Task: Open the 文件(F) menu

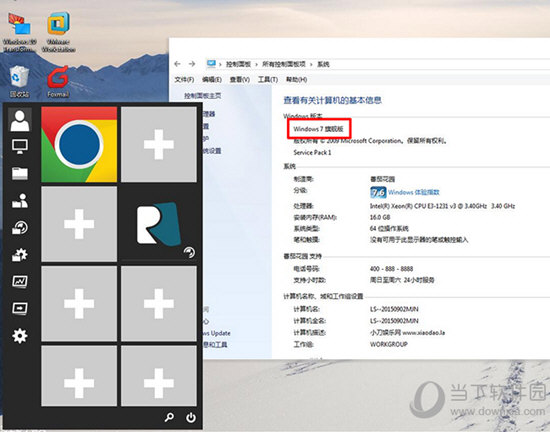Action: [185, 80]
